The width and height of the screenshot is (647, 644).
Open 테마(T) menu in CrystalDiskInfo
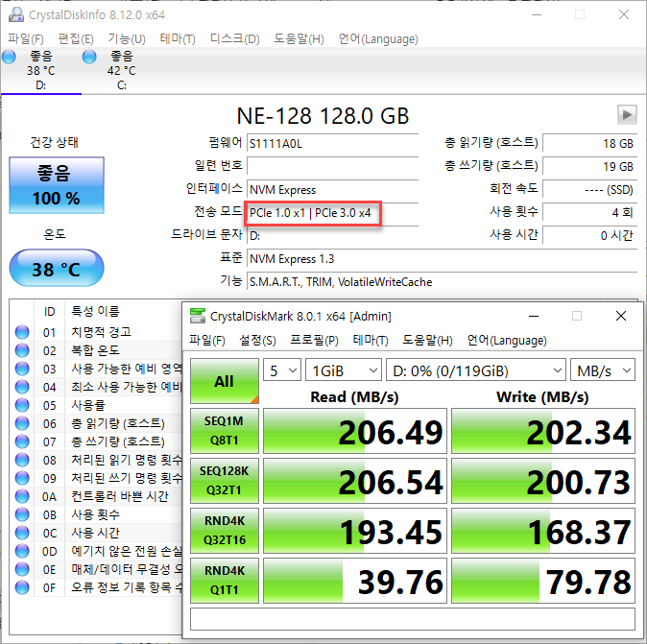tap(178, 38)
